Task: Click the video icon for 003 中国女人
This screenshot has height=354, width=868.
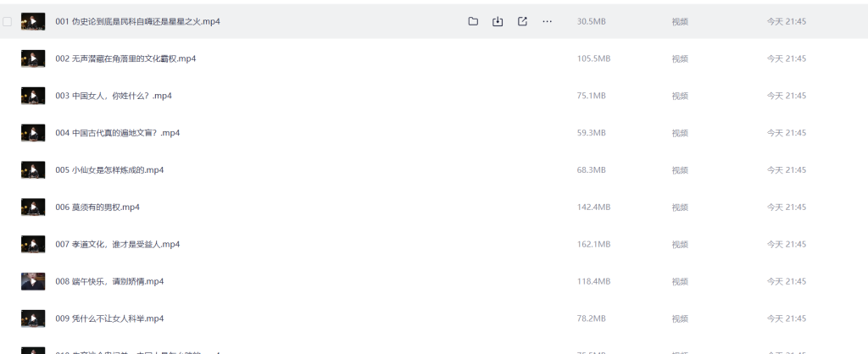Action: point(33,96)
